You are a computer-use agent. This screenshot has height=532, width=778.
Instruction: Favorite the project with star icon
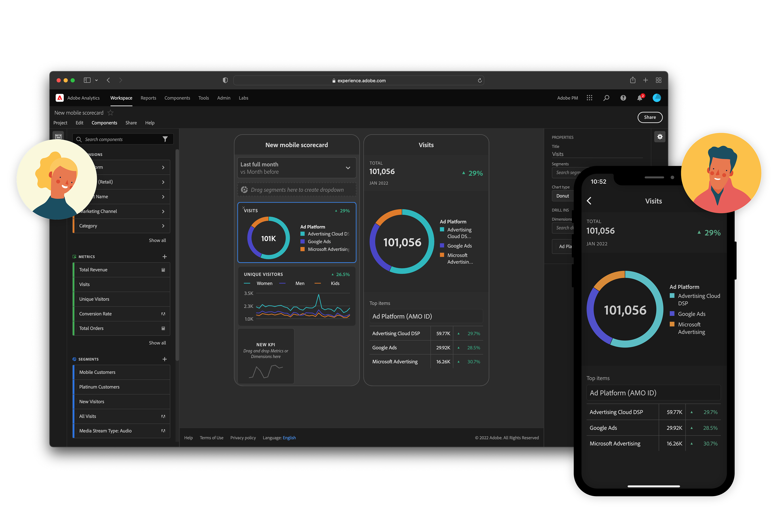[110, 113]
